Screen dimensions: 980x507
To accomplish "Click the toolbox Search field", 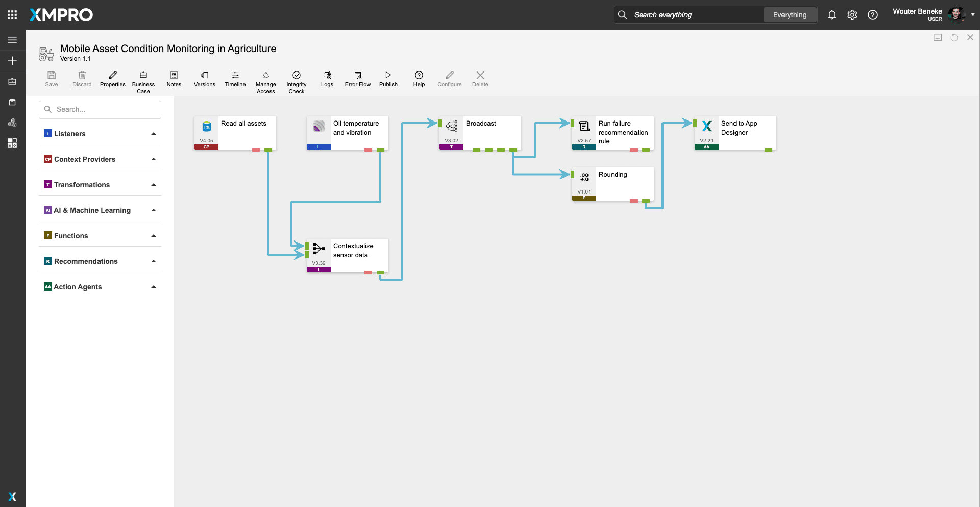I will [x=100, y=109].
